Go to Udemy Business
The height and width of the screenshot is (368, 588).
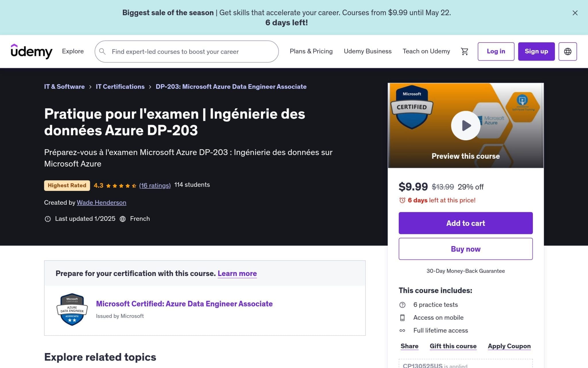point(367,51)
